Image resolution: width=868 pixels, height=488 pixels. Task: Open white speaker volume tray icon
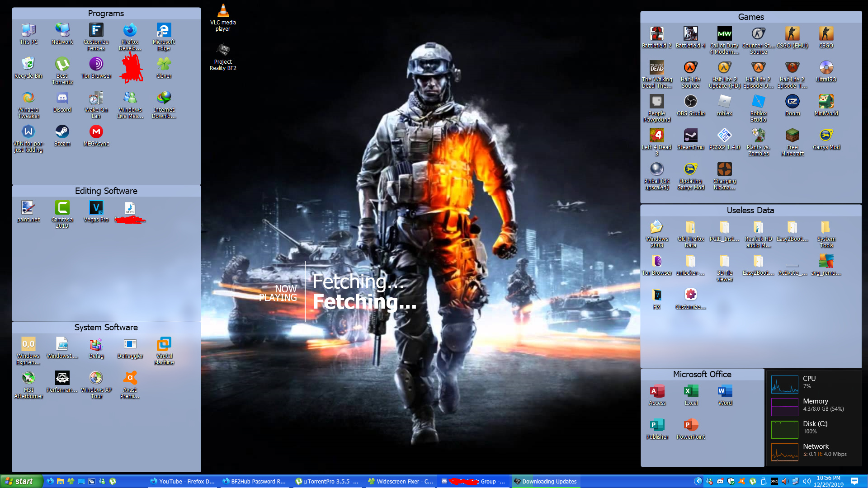coord(807,481)
